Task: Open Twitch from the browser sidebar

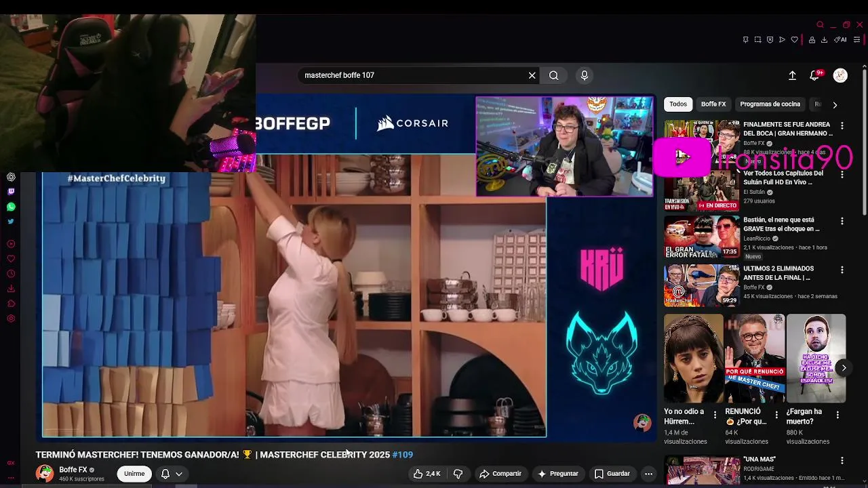Action: 11,192
